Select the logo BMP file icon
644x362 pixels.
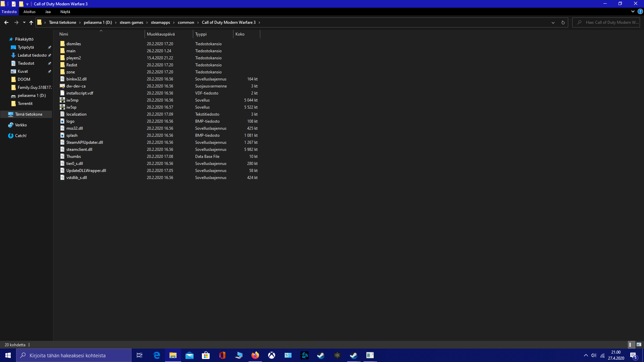(62, 121)
